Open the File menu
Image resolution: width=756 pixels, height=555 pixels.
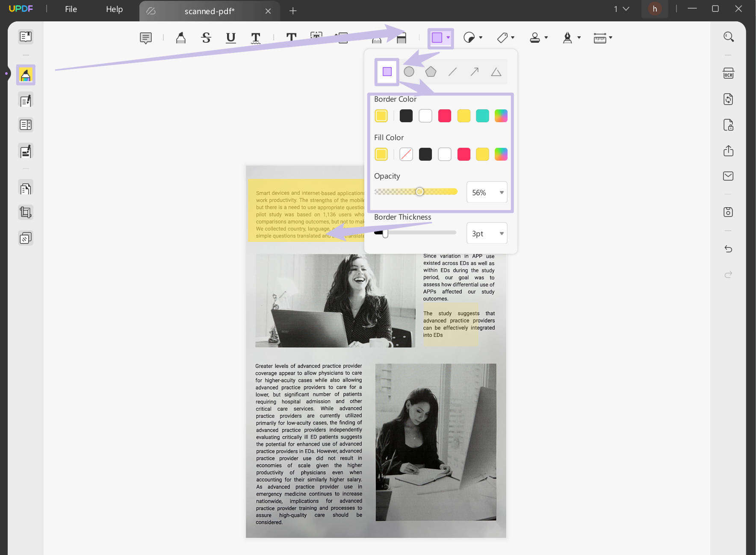click(x=71, y=9)
